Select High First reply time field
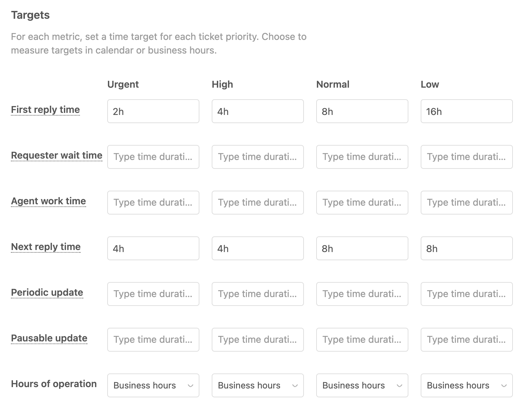The height and width of the screenshot is (412, 532). pos(257,111)
